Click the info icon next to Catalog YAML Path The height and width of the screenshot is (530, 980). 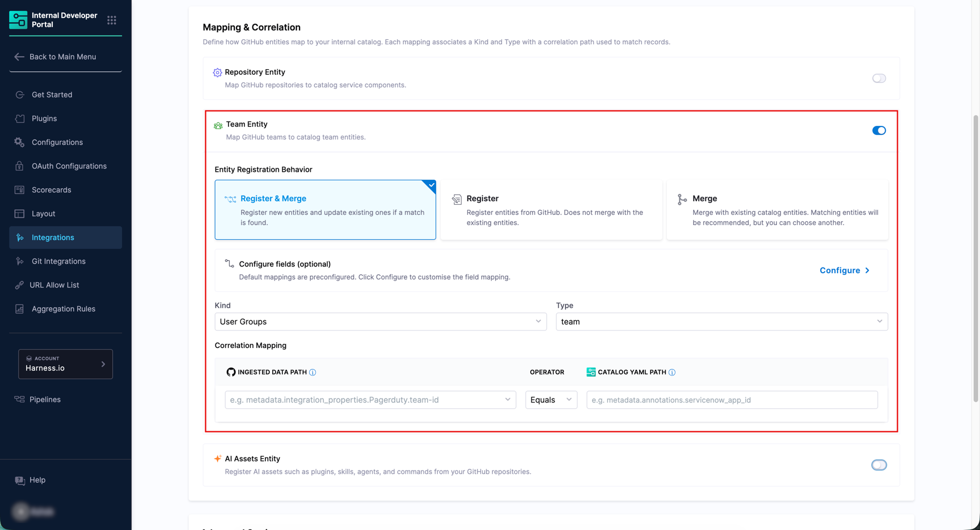click(672, 372)
